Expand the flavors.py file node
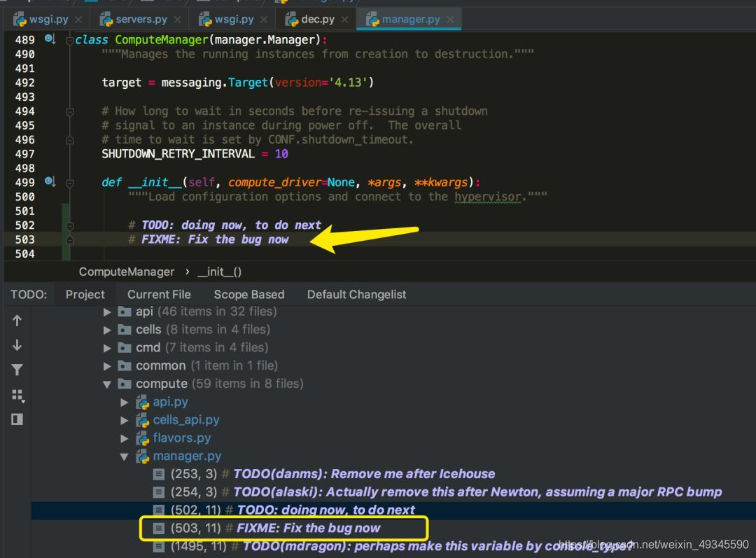756x558 pixels. (125, 438)
